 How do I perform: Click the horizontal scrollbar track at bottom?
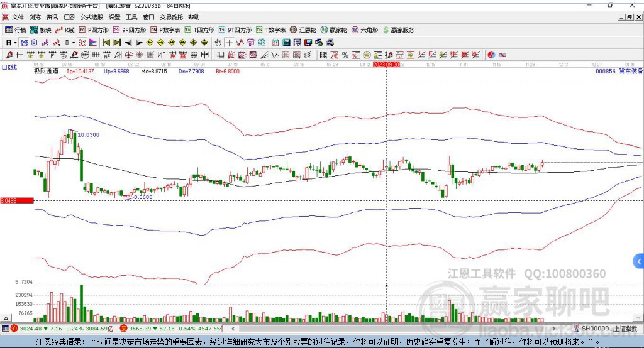pos(393,329)
